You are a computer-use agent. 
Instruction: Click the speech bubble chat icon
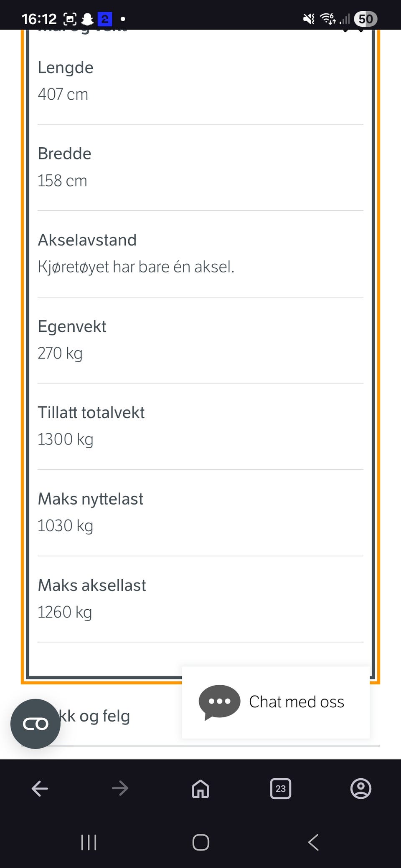tap(219, 702)
